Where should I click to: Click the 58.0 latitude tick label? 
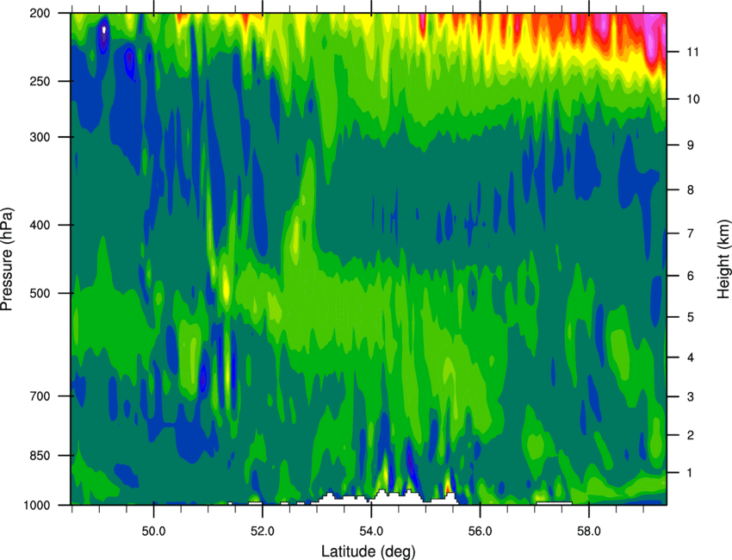pyautogui.click(x=589, y=532)
